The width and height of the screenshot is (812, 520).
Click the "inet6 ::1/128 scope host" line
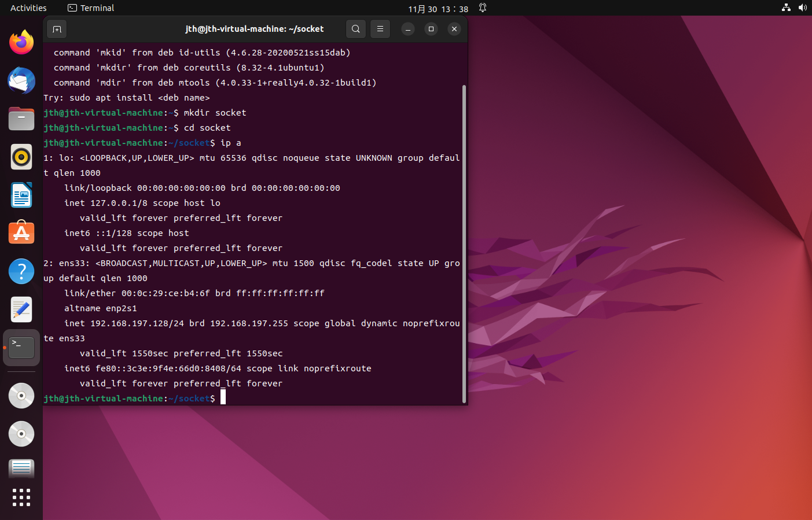point(127,233)
